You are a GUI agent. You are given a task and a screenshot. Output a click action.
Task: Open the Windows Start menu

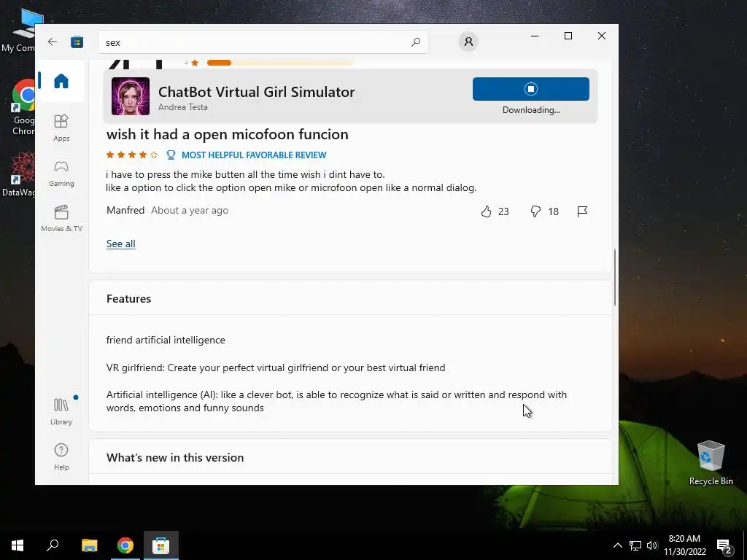coord(18,545)
